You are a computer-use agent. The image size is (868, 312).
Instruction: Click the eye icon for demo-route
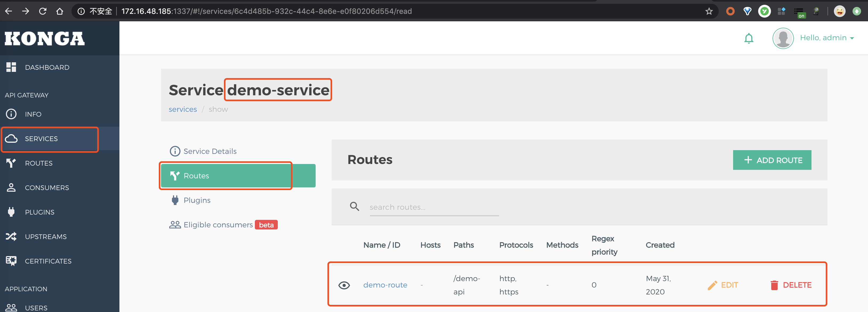[x=344, y=285]
